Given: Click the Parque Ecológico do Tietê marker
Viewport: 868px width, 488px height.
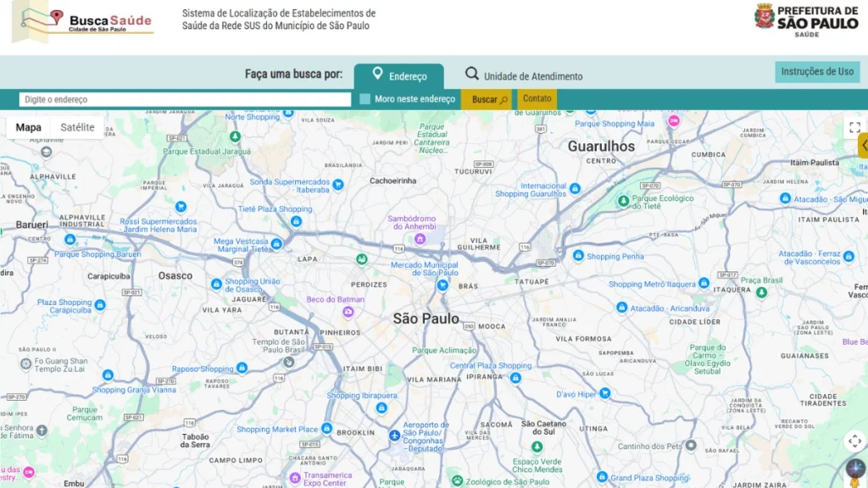Looking at the screenshot, I should pos(624,202).
